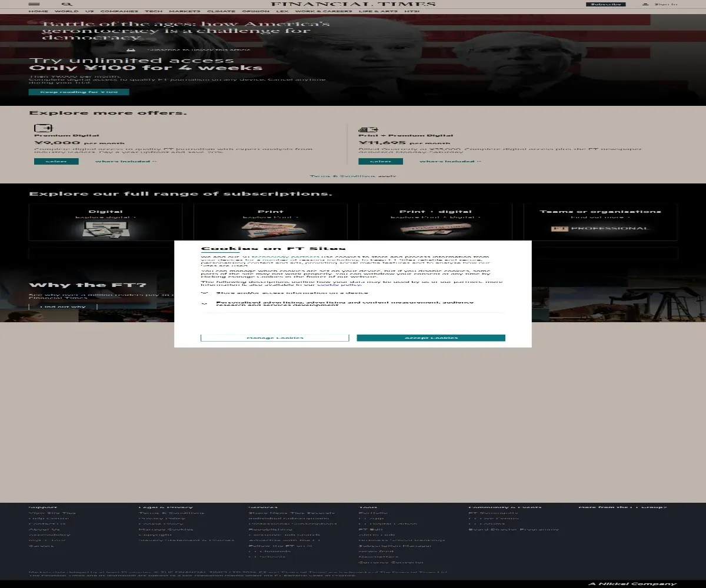The width and height of the screenshot is (706, 588).
Task: Open FT Community footer link
Action: coord(494,513)
